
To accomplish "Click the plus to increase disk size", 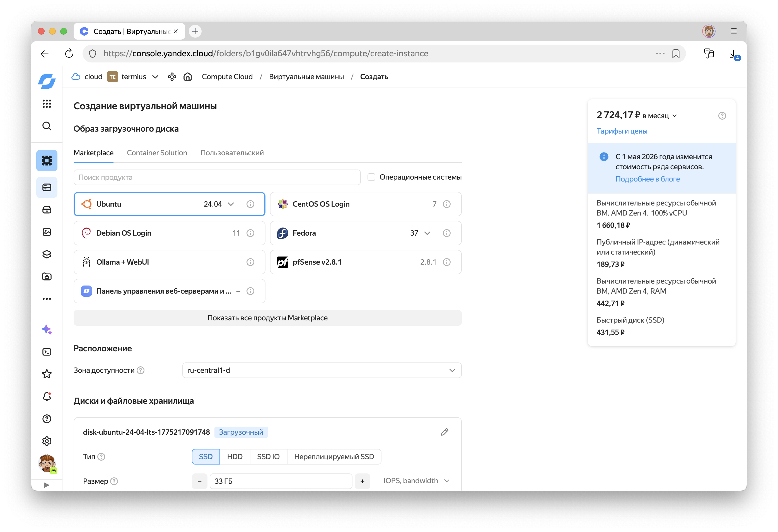I will point(362,481).
